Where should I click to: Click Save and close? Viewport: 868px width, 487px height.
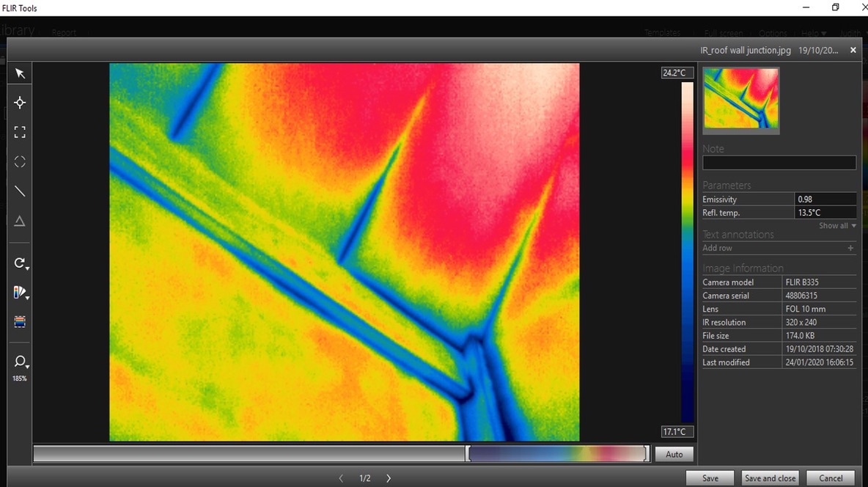point(770,477)
